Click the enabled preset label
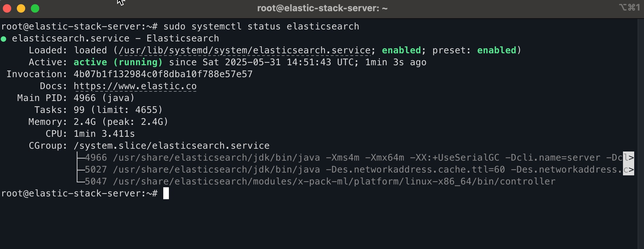The width and height of the screenshot is (644, 249). (496, 50)
